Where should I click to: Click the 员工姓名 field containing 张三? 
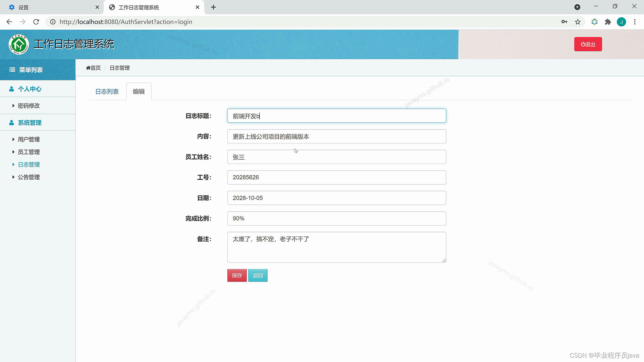[337, 157]
